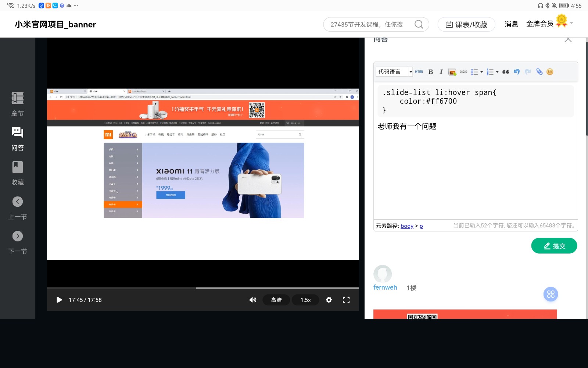Change video quality 高清
The width and height of the screenshot is (588, 368).
coord(276,300)
